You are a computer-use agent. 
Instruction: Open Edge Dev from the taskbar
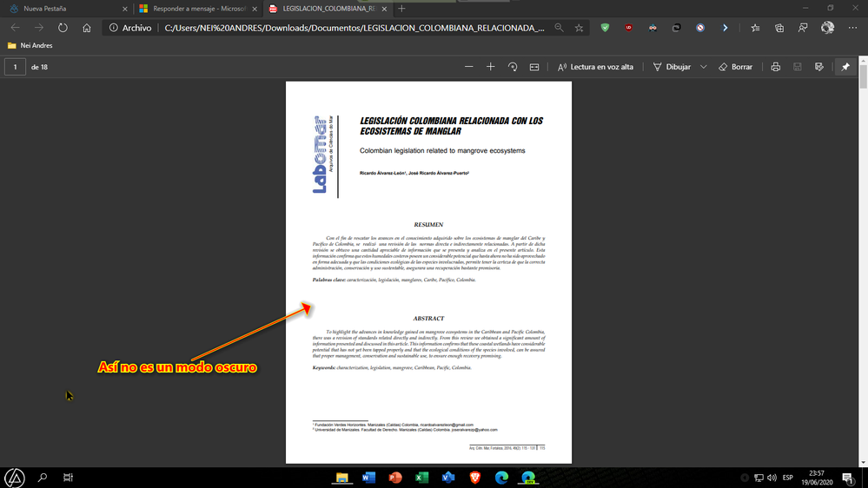click(x=528, y=478)
